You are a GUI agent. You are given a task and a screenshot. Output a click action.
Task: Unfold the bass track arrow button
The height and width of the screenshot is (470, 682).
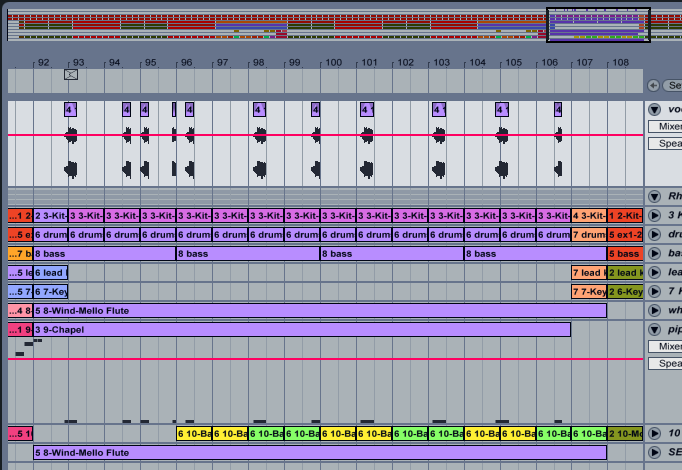coord(654,253)
